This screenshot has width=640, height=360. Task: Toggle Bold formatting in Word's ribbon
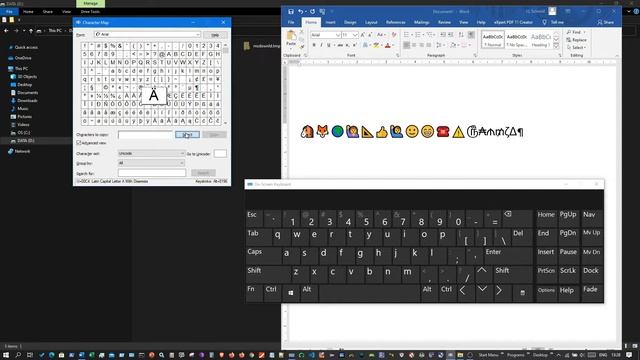point(314,45)
